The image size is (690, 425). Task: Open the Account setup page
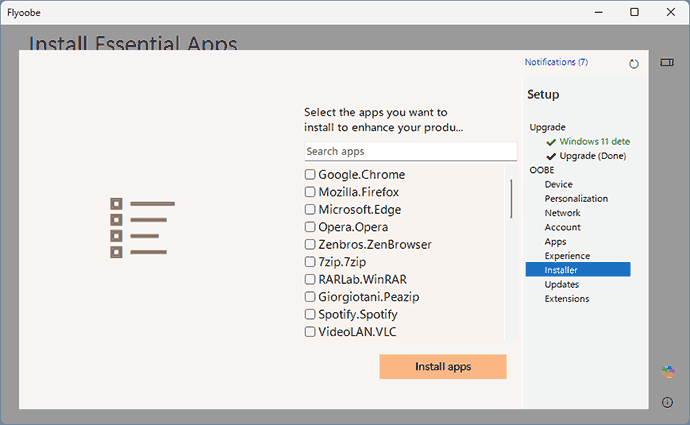(x=562, y=227)
